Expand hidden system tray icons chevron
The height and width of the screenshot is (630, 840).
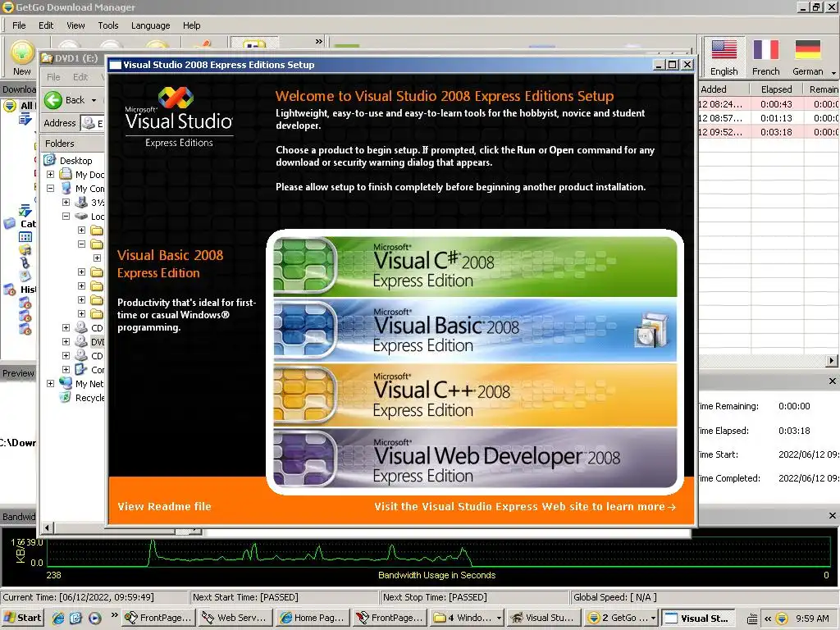[x=768, y=619]
